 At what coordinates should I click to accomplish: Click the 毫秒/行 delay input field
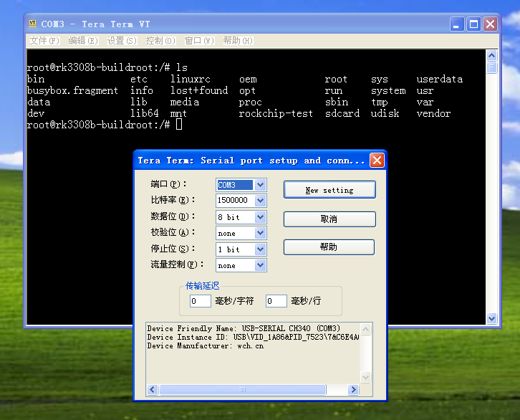point(276,302)
